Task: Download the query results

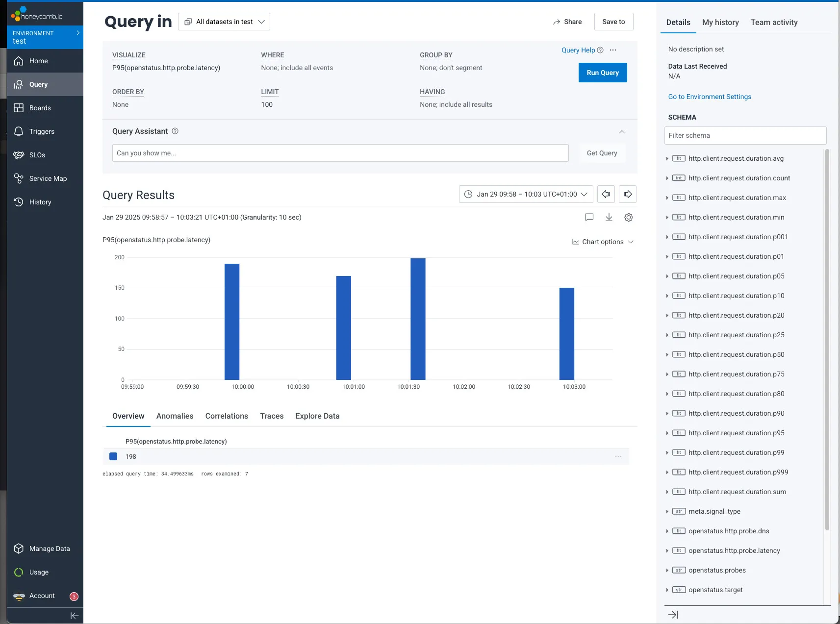Action: [609, 217]
